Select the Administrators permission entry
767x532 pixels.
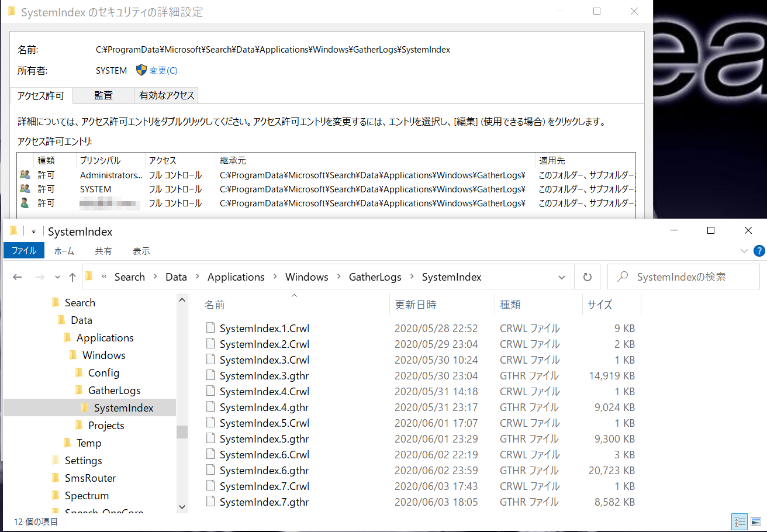(x=326, y=175)
